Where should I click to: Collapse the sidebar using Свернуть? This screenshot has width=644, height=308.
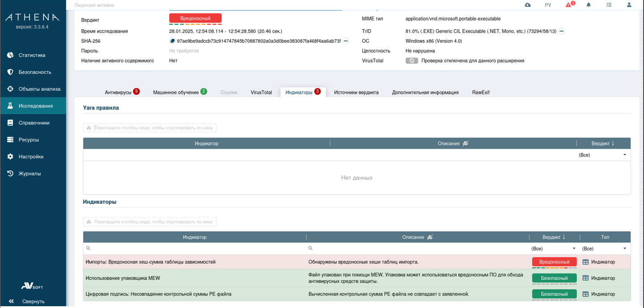pyautogui.click(x=28, y=301)
